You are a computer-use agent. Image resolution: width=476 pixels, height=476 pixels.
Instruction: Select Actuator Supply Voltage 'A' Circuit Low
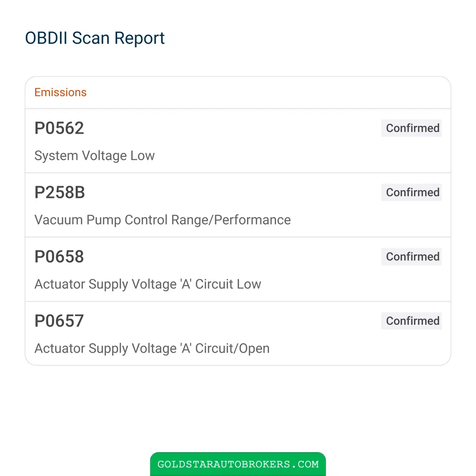tap(148, 285)
